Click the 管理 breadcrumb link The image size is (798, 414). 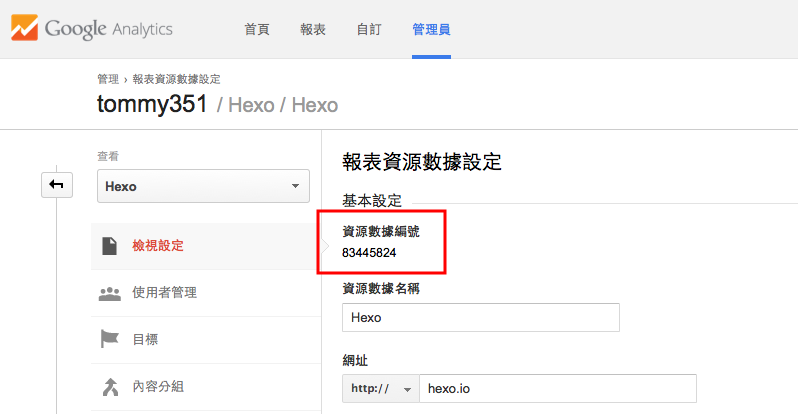[x=107, y=79]
